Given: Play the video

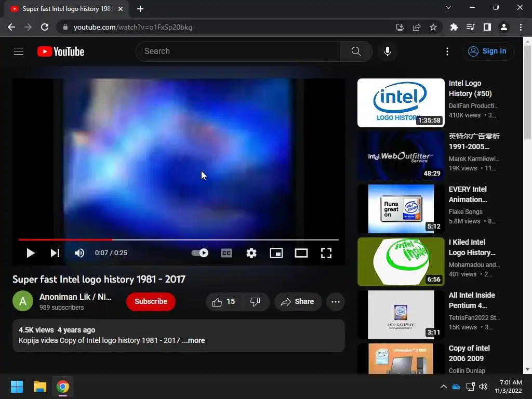Looking at the screenshot, I should 31,253.
